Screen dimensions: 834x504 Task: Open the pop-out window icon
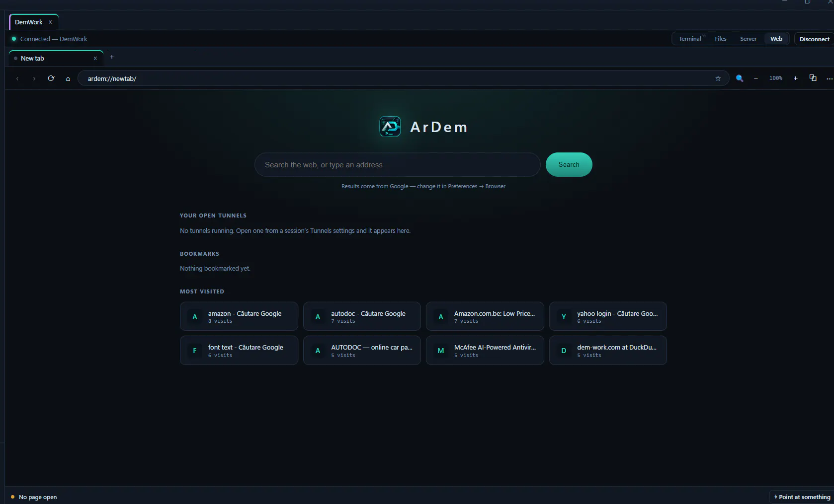pos(813,78)
